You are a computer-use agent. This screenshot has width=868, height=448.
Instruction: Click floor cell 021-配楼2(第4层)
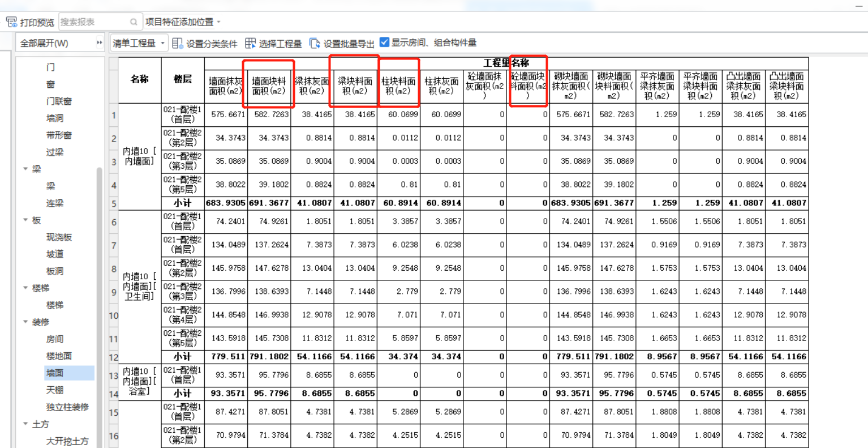pos(183,315)
